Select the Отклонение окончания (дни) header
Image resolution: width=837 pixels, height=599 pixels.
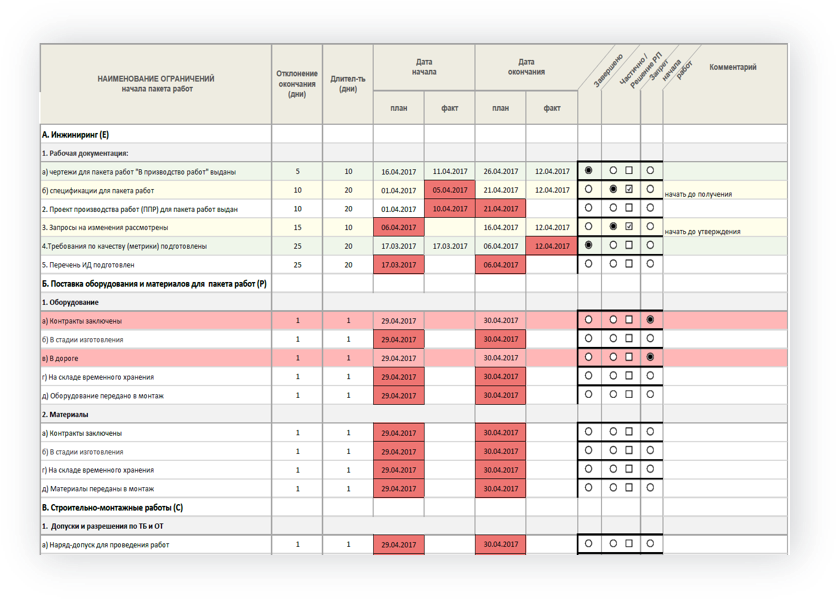pos(297,84)
